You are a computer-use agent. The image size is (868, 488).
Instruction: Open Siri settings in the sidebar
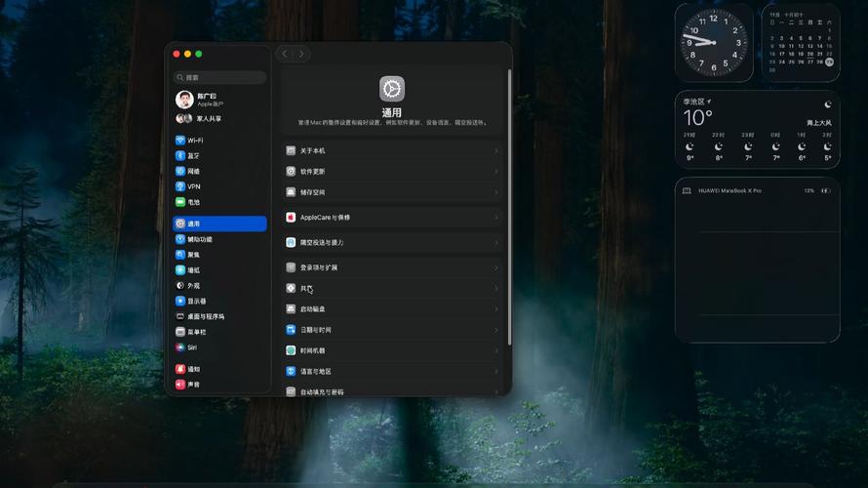point(219,347)
